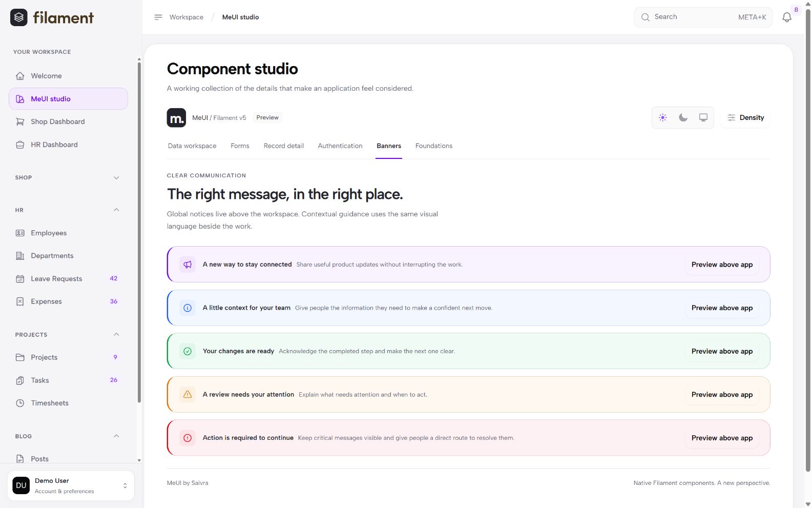The image size is (812, 508).
Task: Open the Demo User account menu
Action: 71,485
